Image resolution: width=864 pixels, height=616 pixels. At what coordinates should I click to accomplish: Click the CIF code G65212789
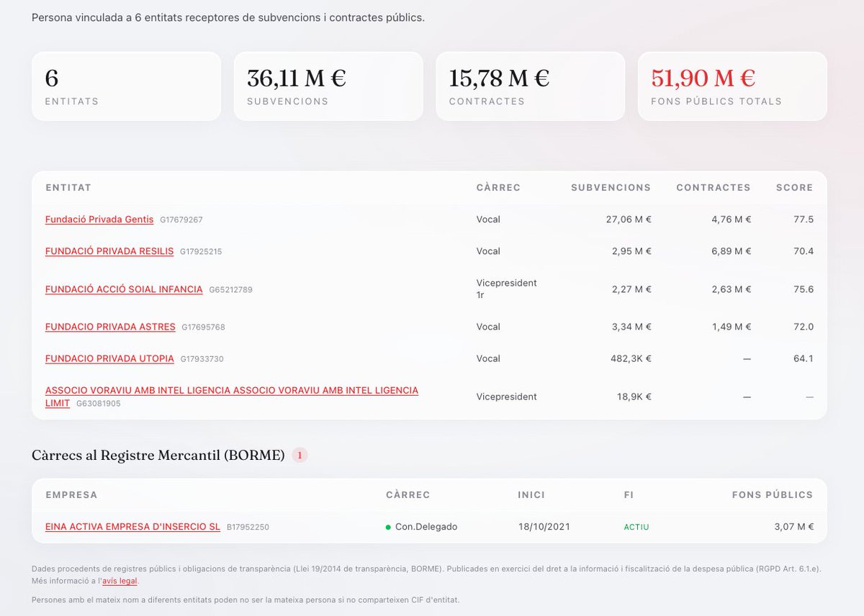click(231, 290)
